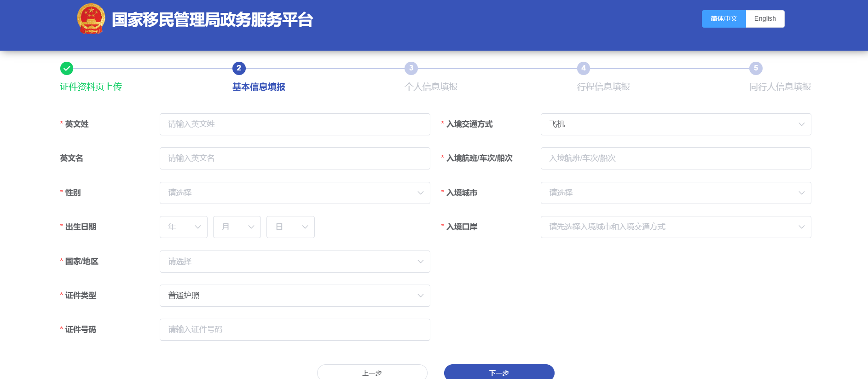This screenshot has width=868, height=379.
Task: Open the 入境口岸 dropdown
Action: [676, 227]
